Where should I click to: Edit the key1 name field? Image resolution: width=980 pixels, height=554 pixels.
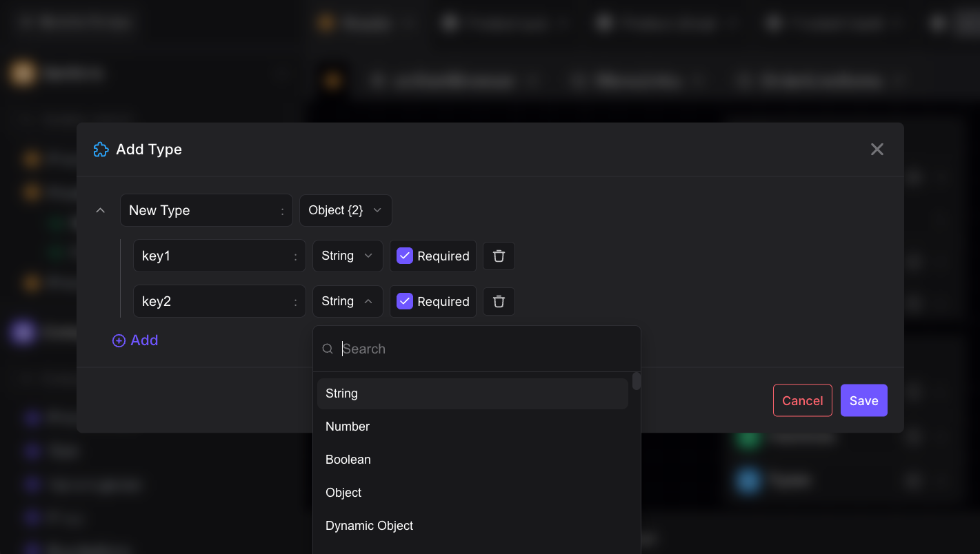tap(219, 256)
